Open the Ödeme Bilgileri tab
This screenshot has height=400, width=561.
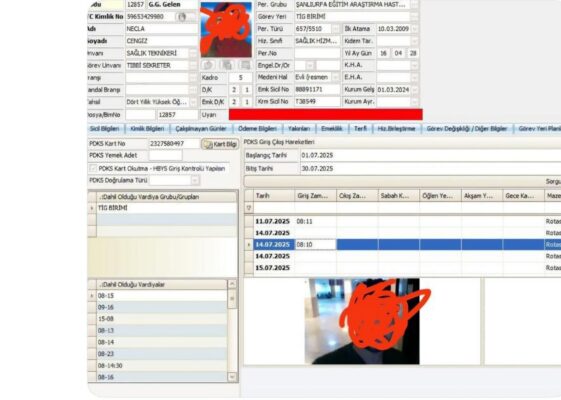click(257, 129)
